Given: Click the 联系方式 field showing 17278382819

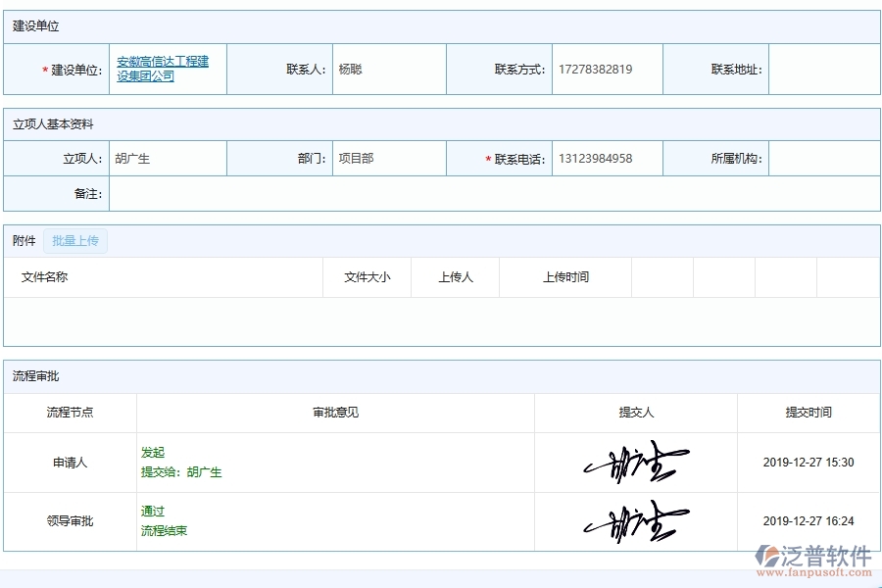Looking at the screenshot, I should tap(606, 69).
